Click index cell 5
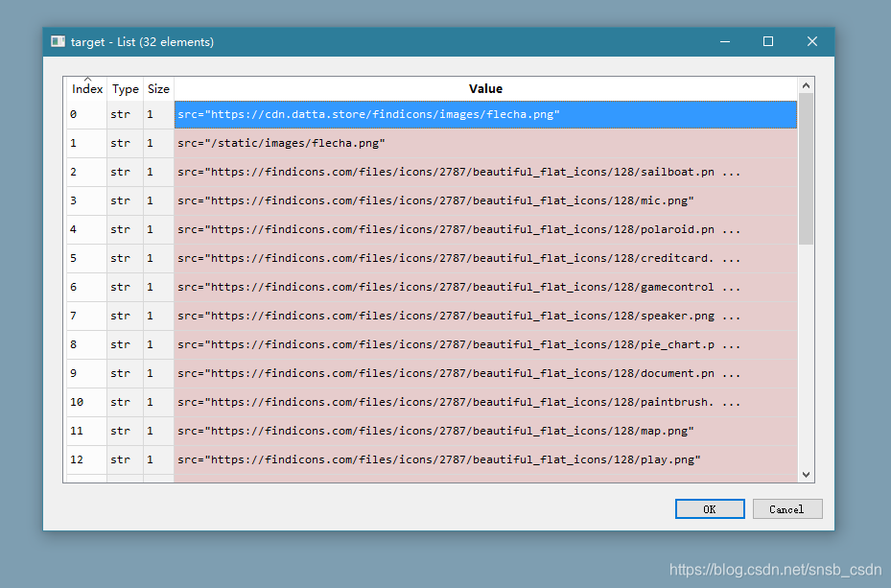Viewport: 891px width, 588px height. (x=87, y=258)
